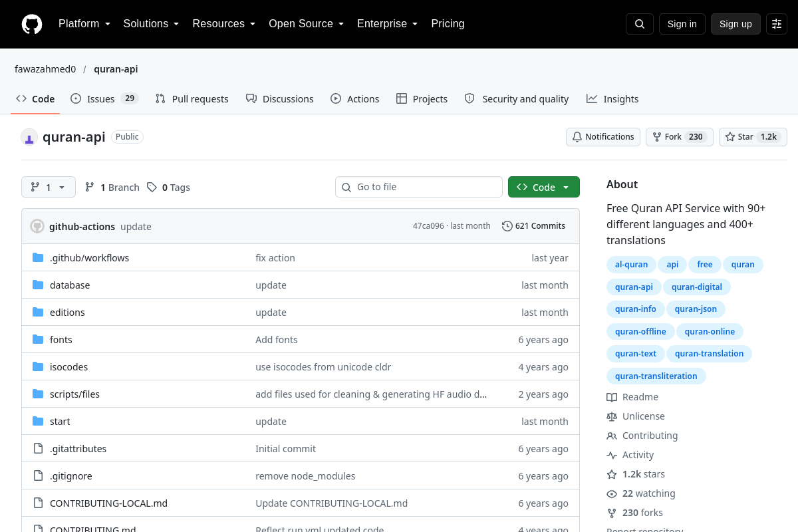798x532 pixels.
Task: Open the appearance settings sliders icon
Action: [777, 24]
